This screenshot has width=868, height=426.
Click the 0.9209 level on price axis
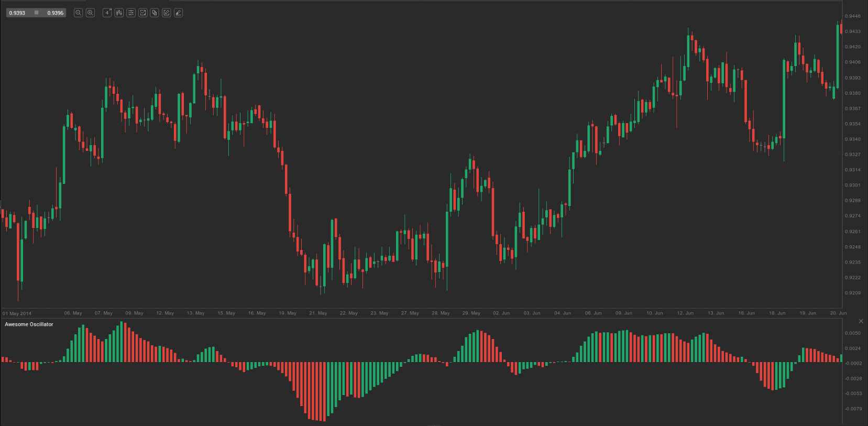click(853, 293)
